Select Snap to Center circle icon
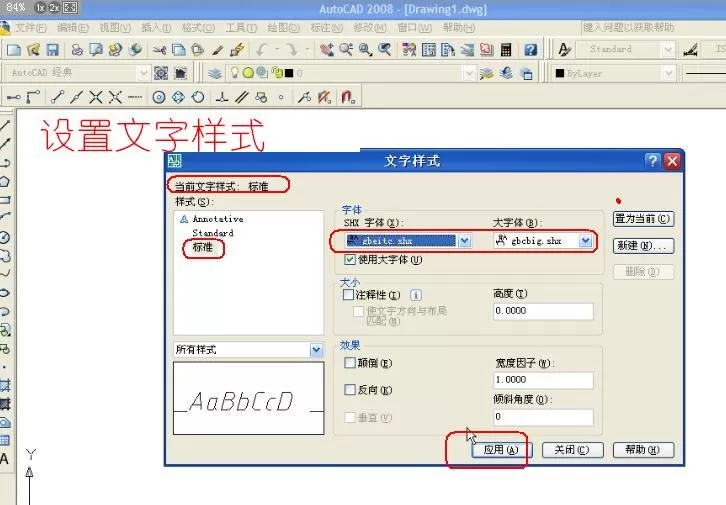The image size is (726, 505). point(159,97)
